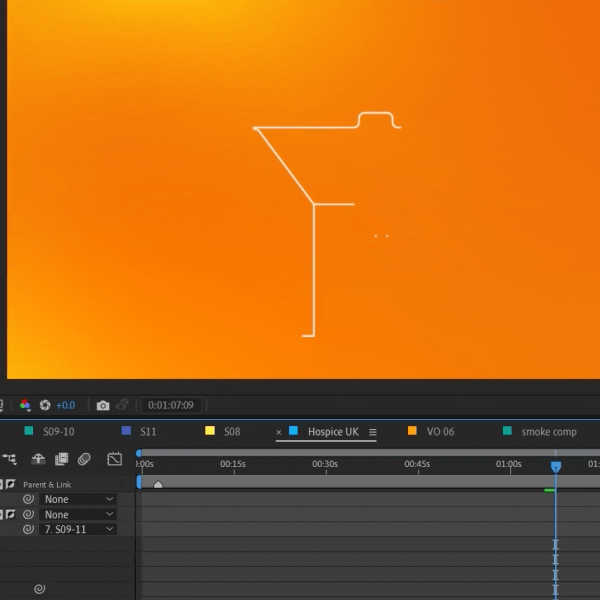The image size is (600, 600).
Task: Open the None parent dropdown directly under Parent & Link
Action: [x=78, y=499]
